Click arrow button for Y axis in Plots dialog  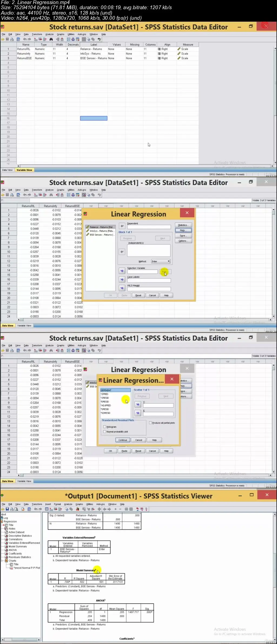[x=138, y=404]
